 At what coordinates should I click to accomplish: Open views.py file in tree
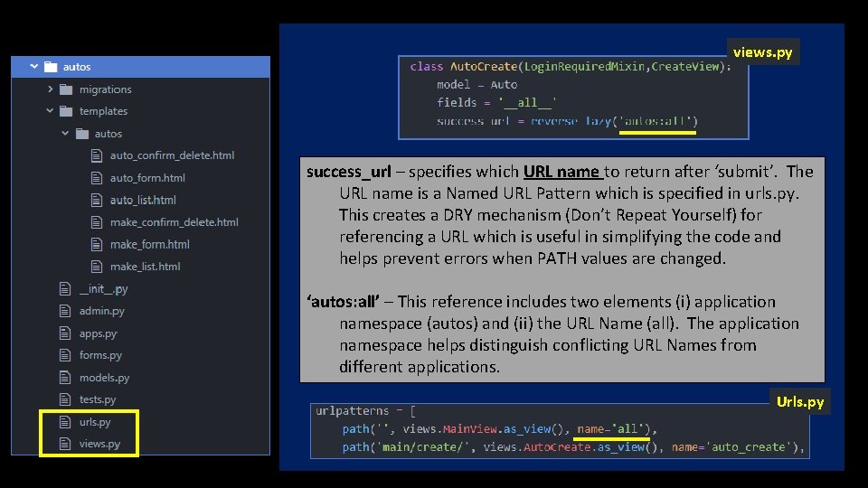coord(99,444)
